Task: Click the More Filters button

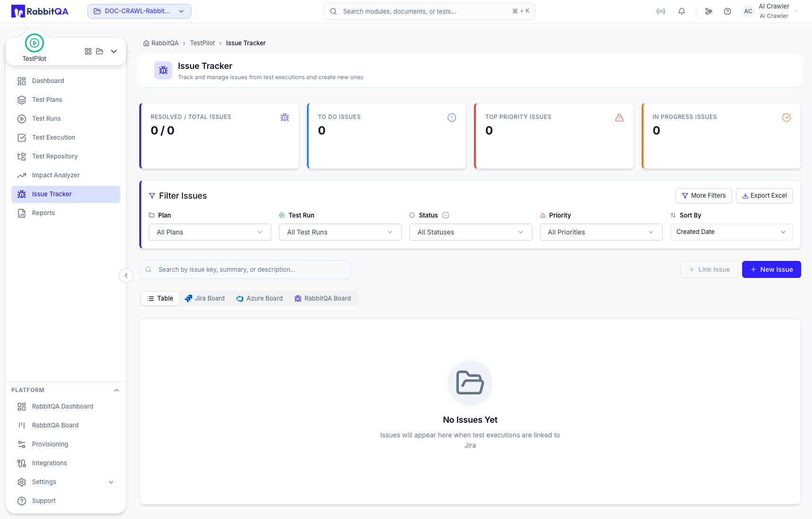Action: (x=704, y=196)
